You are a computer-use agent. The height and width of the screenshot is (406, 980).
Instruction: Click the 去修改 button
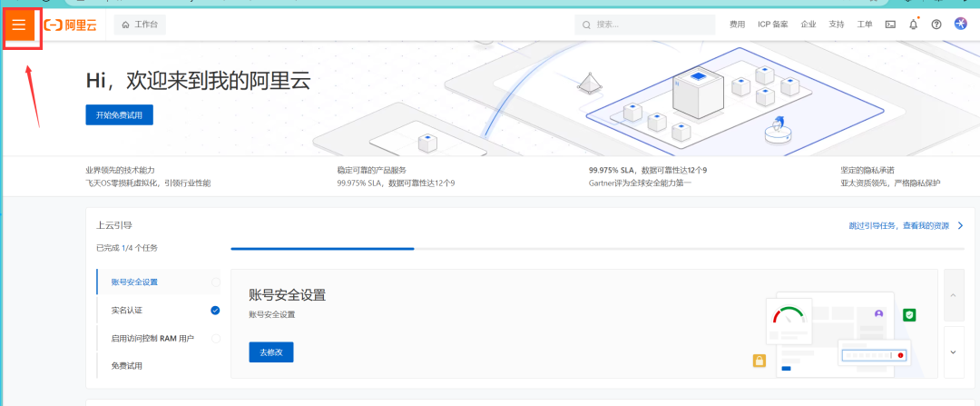point(271,352)
